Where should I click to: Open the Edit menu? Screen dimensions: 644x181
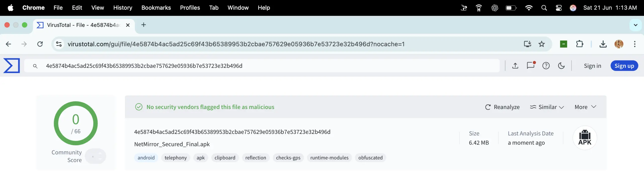(77, 8)
